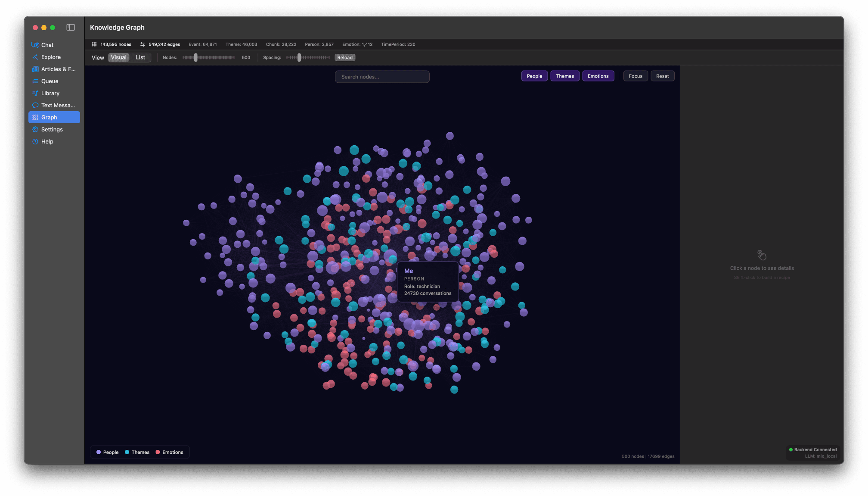The height and width of the screenshot is (496, 868).
Task: Click the Spacing slider
Action: 308,57
